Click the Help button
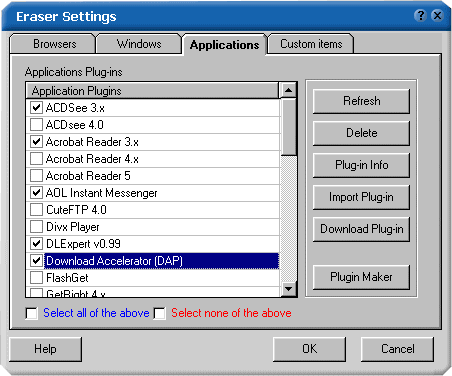The height and width of the screenshot is (376, 452). [x=45, y=349]
